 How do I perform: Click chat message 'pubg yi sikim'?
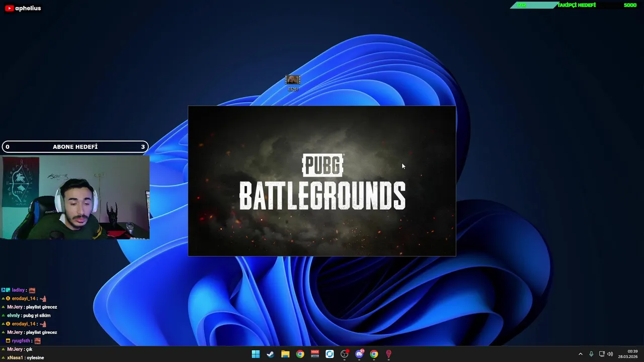[37, 316]
